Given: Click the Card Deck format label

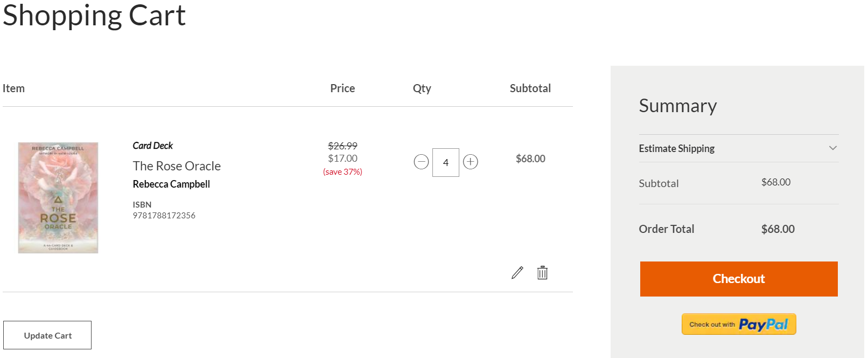Looking at the screenshot, I should (x=153, y=146).
